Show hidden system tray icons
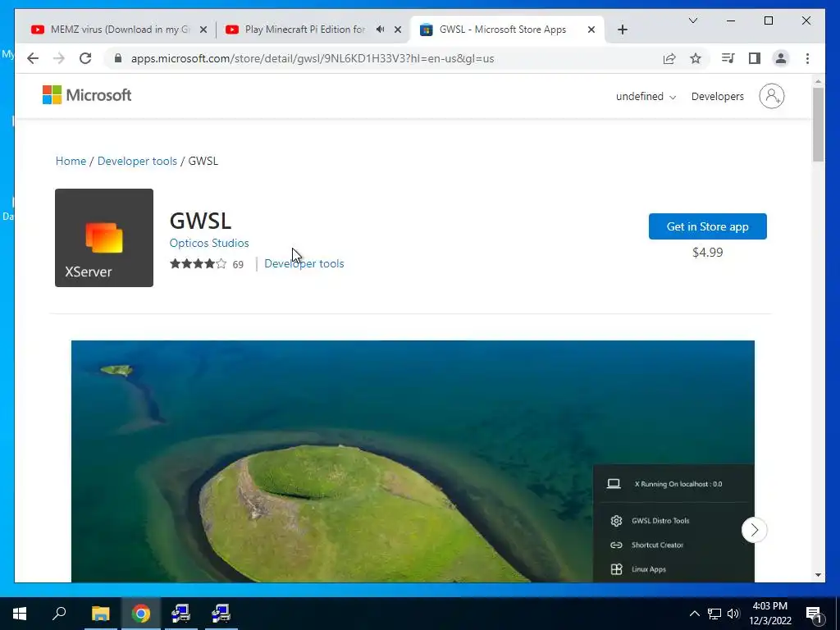This screenshot has height=630, width=840. click(694, 614)
